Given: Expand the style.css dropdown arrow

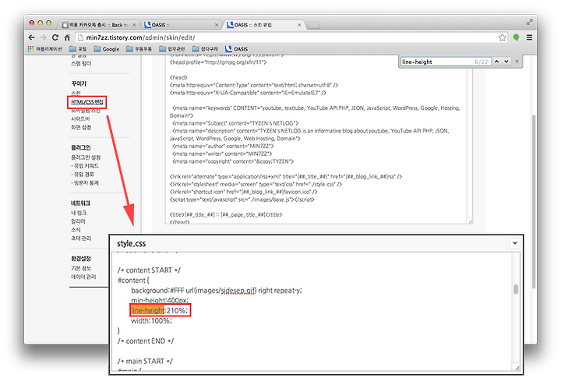Looking at the screenshot, I should coord(514,243).
